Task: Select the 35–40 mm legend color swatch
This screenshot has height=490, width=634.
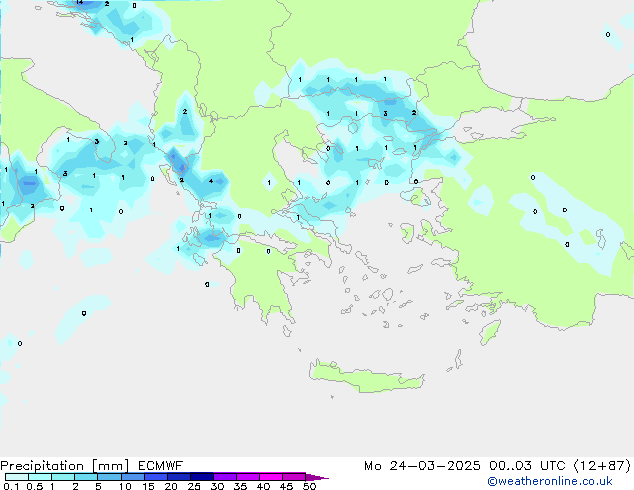Action: pyautogui.click(x=248, y=477)
